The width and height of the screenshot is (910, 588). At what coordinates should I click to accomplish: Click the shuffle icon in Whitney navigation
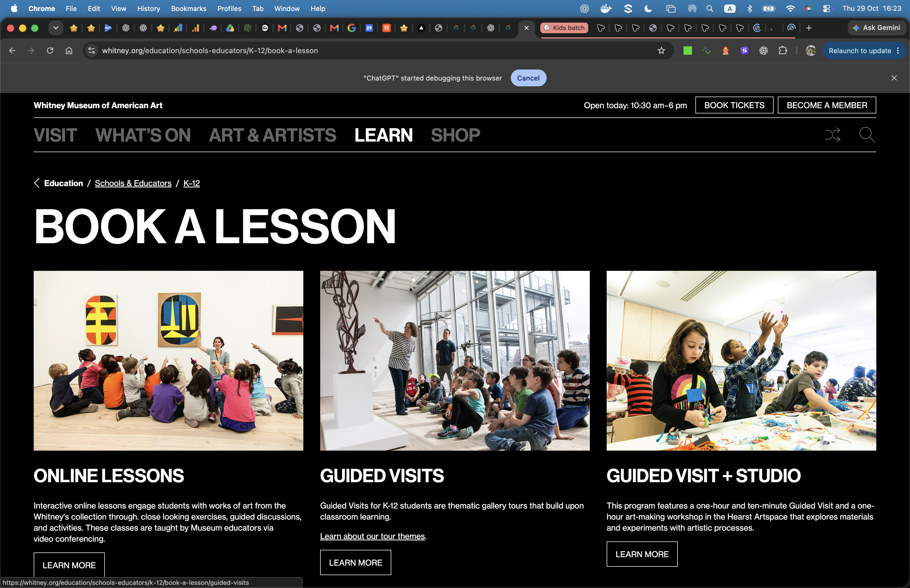(833, 135)
